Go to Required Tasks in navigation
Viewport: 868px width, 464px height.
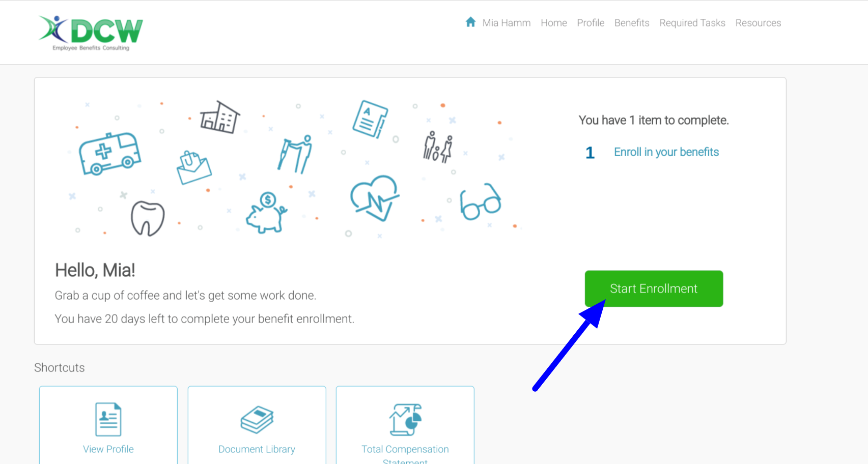(692, 23)
